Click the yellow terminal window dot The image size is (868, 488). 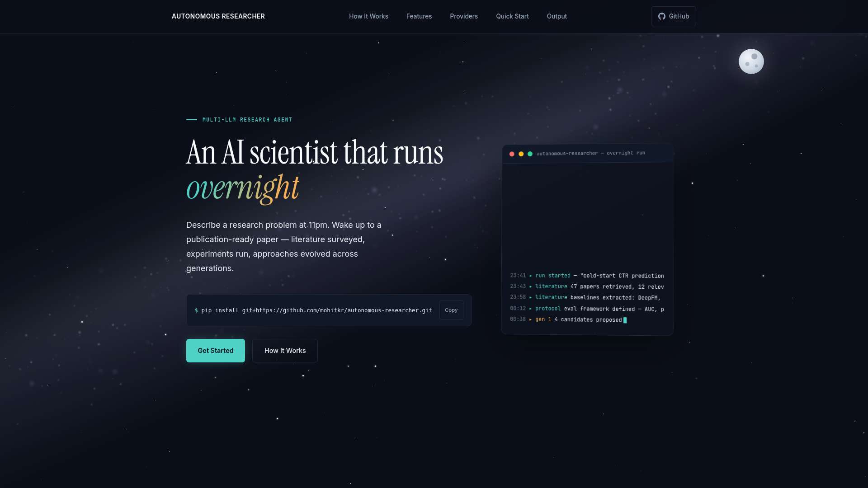tap(521, 154)
